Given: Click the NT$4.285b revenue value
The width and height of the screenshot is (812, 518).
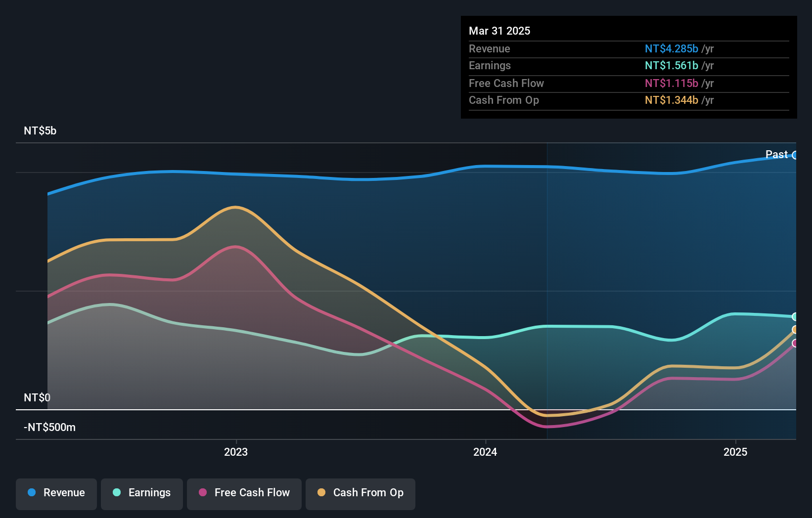Looking at the screenshot, I should (x=672, y=48).
